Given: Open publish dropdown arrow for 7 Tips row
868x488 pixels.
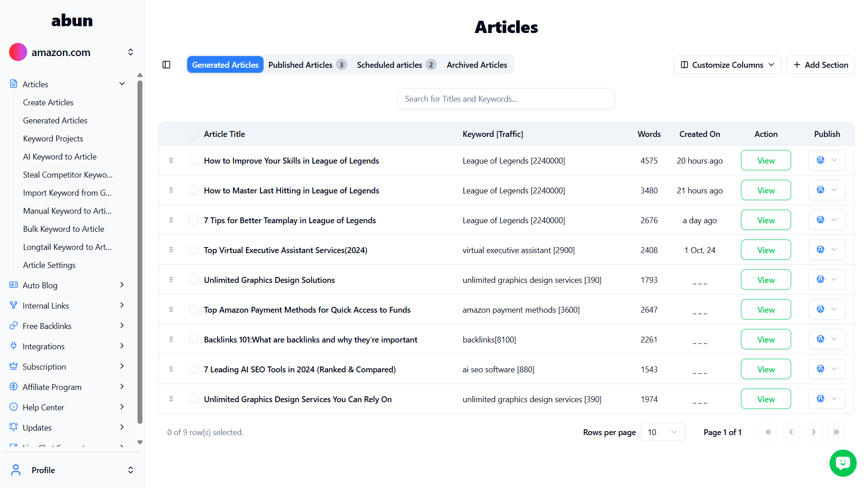Looking at the screenshot, I should pyautogui.click(x=834, y=220).
